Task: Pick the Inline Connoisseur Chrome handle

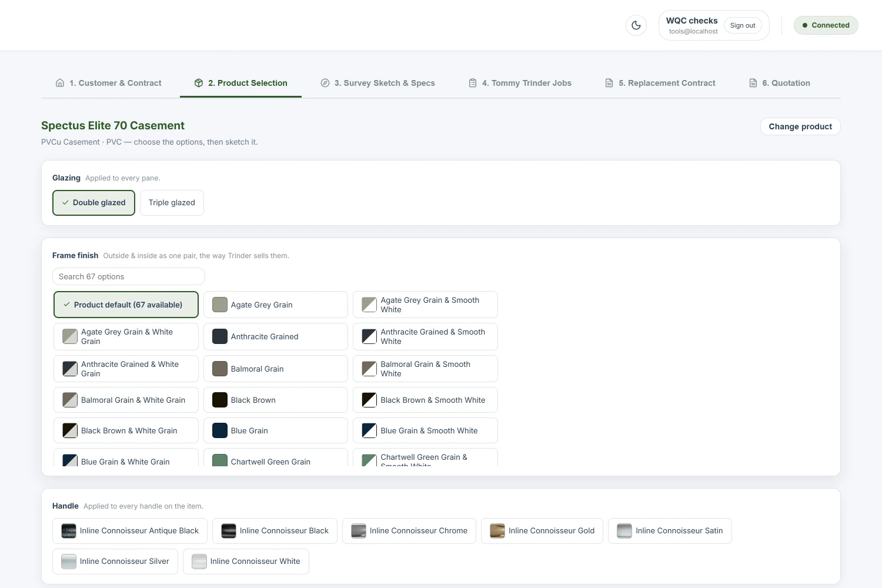Action: click(x=409, y=531)
